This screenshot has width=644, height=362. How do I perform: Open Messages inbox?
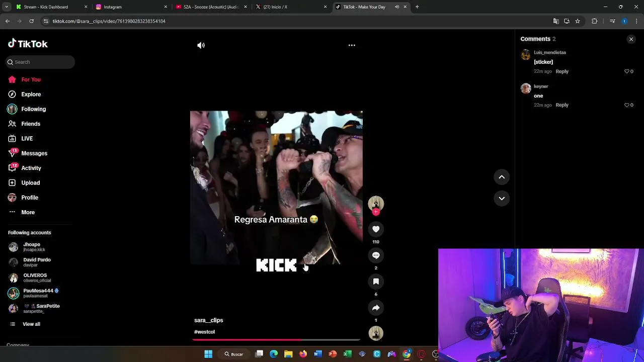click(34, 153)
